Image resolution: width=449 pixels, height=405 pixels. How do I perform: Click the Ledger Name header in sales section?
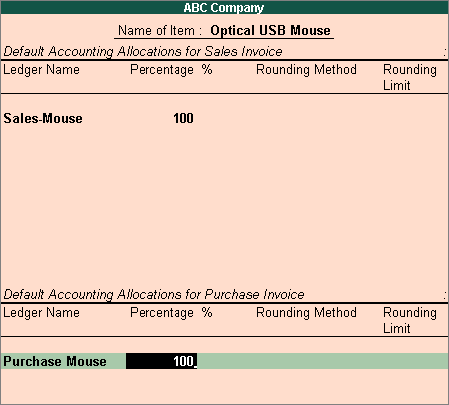click(x=42, y=70)
